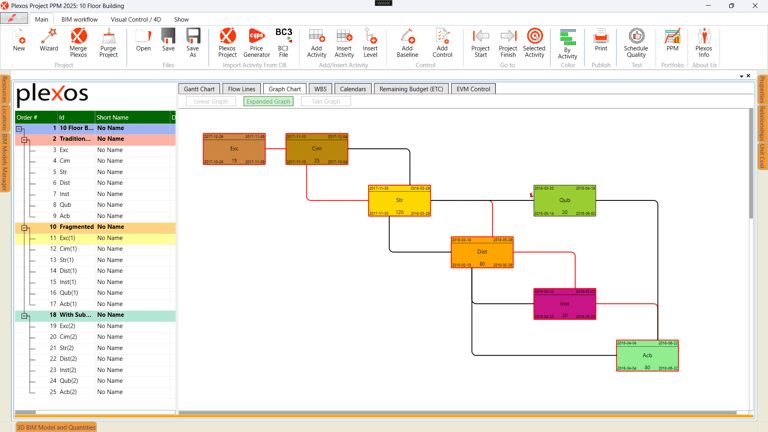Click the Insert Level icon
The height and width of the screenshot is (432, 768).
point(370,43)
